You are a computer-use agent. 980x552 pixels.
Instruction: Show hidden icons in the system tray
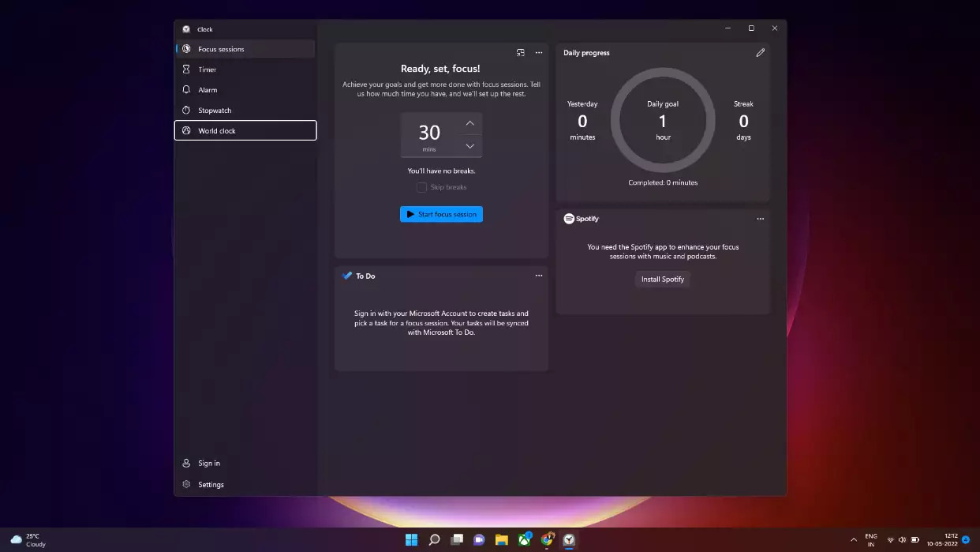853,540
